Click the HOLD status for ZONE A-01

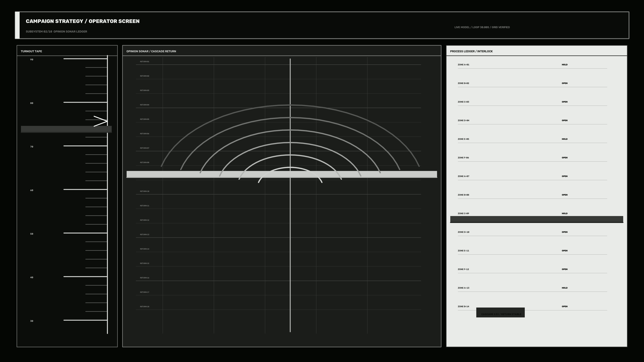tap(565, 65)
